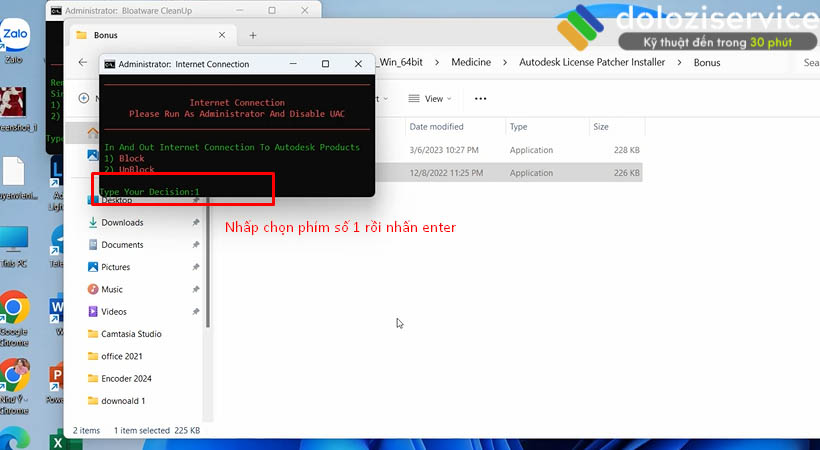Sort files by Date modified column
This screenshot has width=820, height=450.
pyautogui.click(x=437, y=127)
